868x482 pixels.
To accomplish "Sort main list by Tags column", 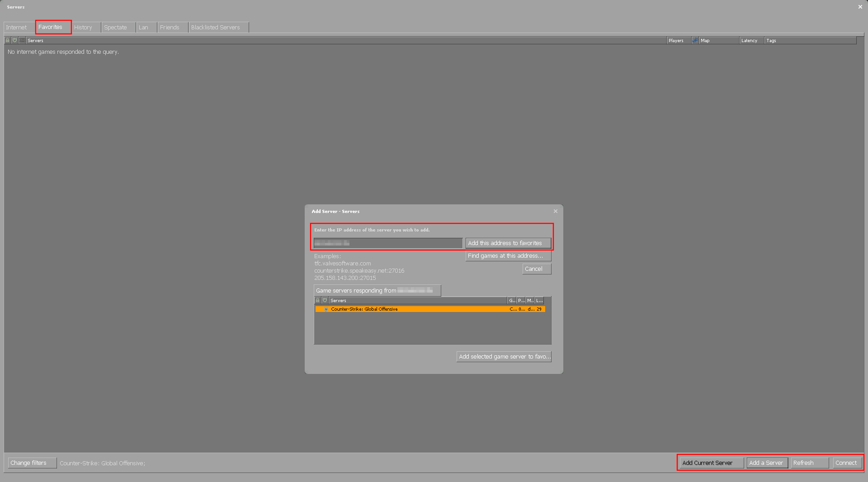I will [811, 40].
